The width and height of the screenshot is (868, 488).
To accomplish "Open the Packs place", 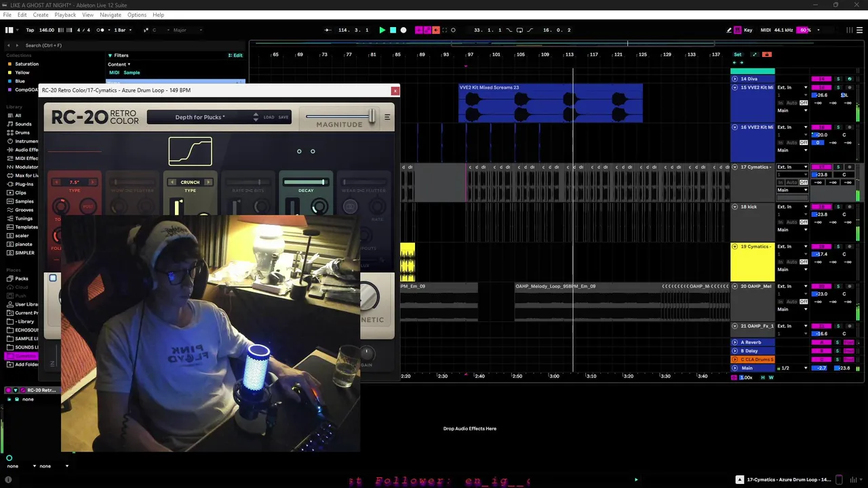I will click(x=22, y=279).
